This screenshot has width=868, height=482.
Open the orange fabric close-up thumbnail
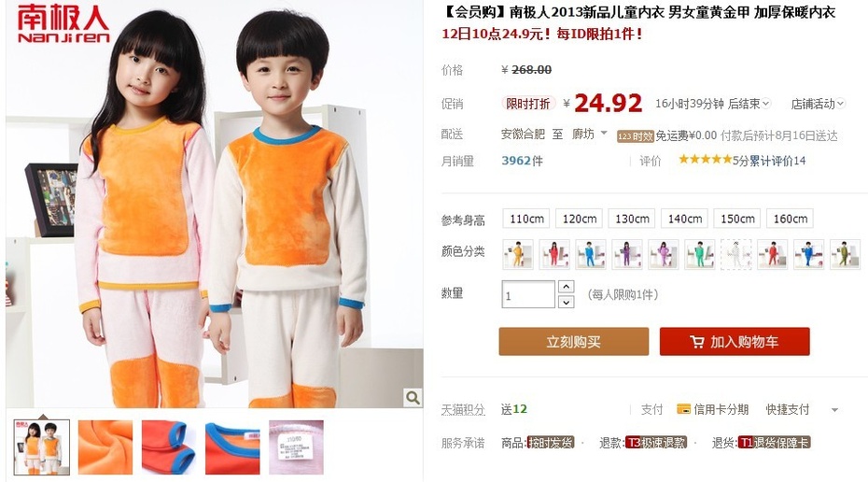(105, 447)
